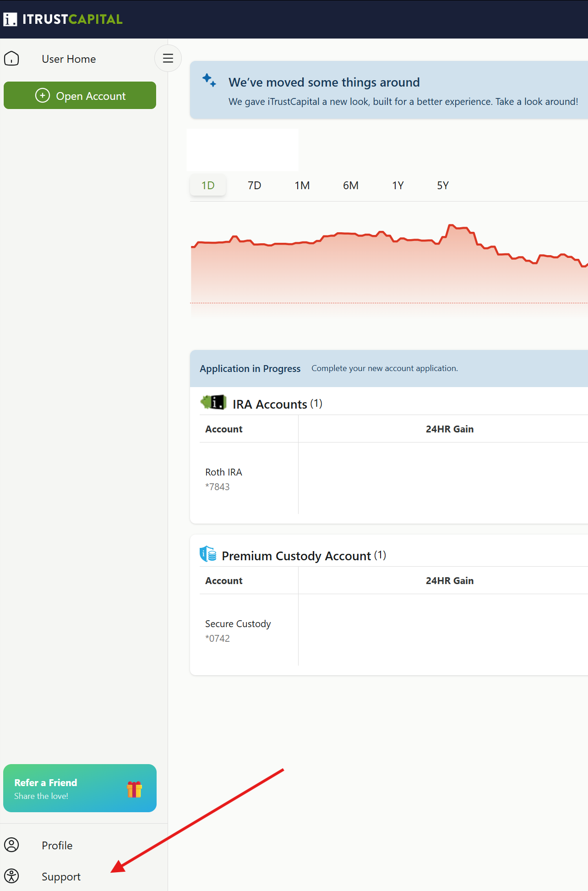The width and height of the screenshot is (588, 891).
Task: Open the Refer a Friend banner
Action: (x=80, y=788)
